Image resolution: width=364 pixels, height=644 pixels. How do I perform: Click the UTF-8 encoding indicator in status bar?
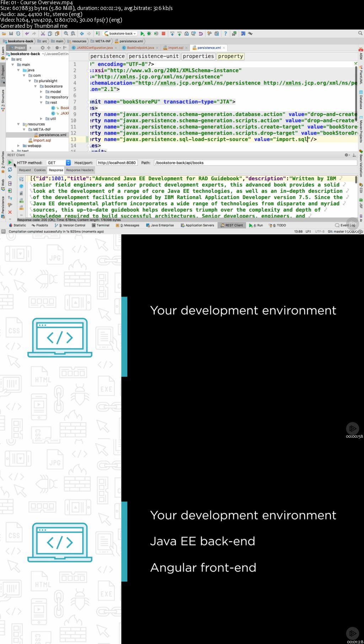320,231
